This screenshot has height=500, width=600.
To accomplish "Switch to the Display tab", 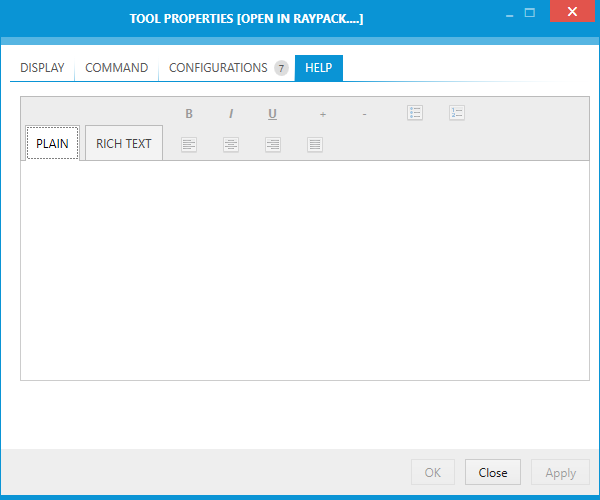I will 42,68.
